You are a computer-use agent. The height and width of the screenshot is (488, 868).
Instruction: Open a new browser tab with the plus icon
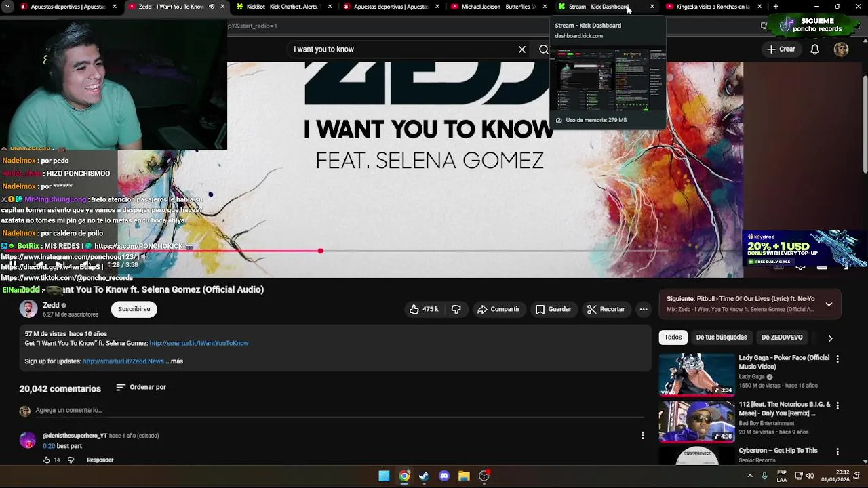tap(776, 7)
